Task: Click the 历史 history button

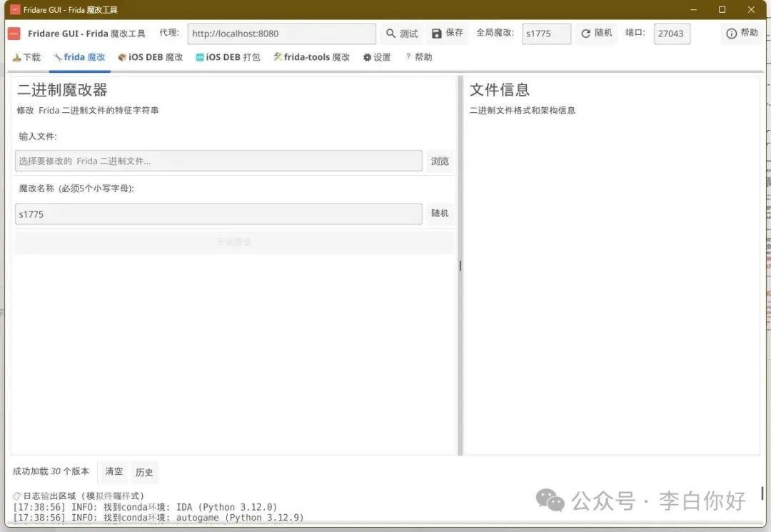Action: point(144,472)
